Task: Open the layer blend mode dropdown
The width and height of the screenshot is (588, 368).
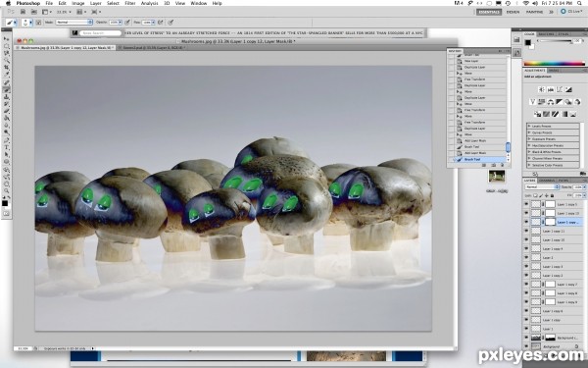Action: coord(542,187)
